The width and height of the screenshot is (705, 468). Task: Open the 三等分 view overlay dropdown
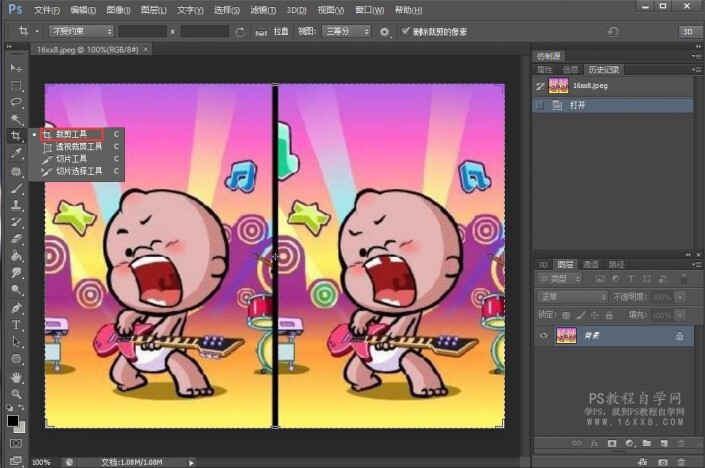click(348, 32)
